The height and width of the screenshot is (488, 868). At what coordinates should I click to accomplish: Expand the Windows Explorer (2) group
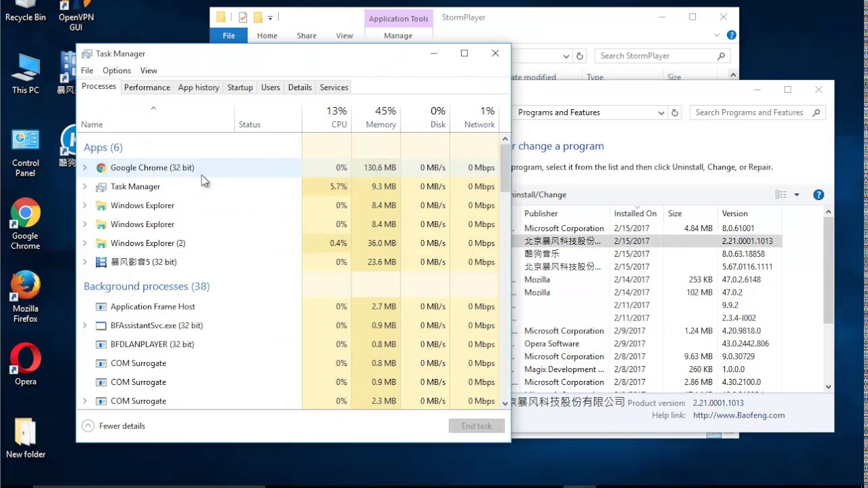(x=85, y=243)
